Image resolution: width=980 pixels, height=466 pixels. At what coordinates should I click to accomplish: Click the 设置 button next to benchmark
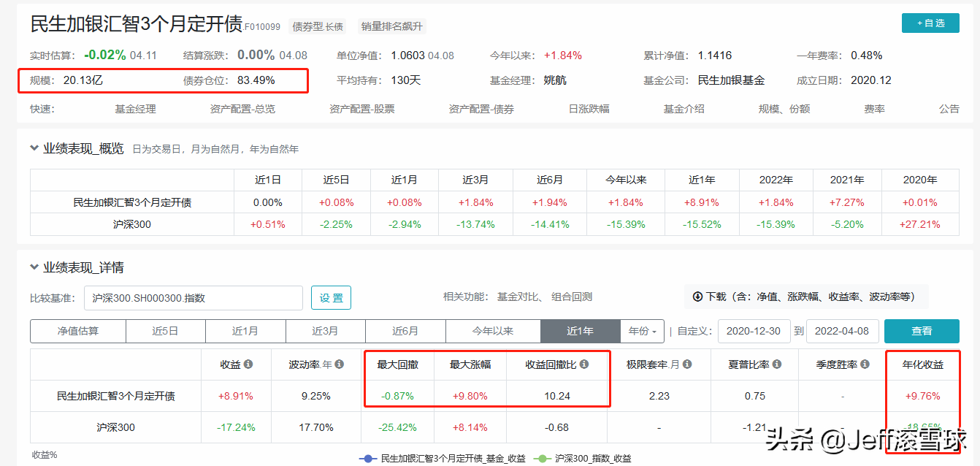click(x=332, y=298)
